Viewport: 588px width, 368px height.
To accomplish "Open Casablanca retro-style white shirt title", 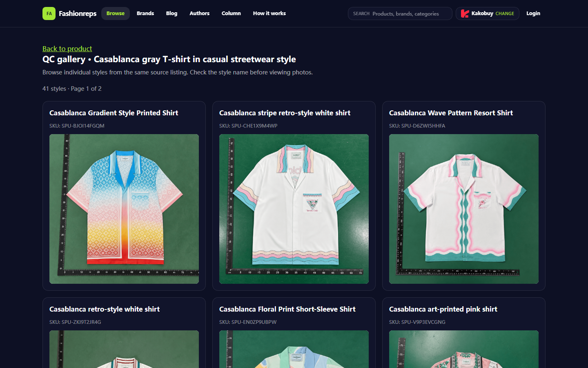I will coord(105,309).
